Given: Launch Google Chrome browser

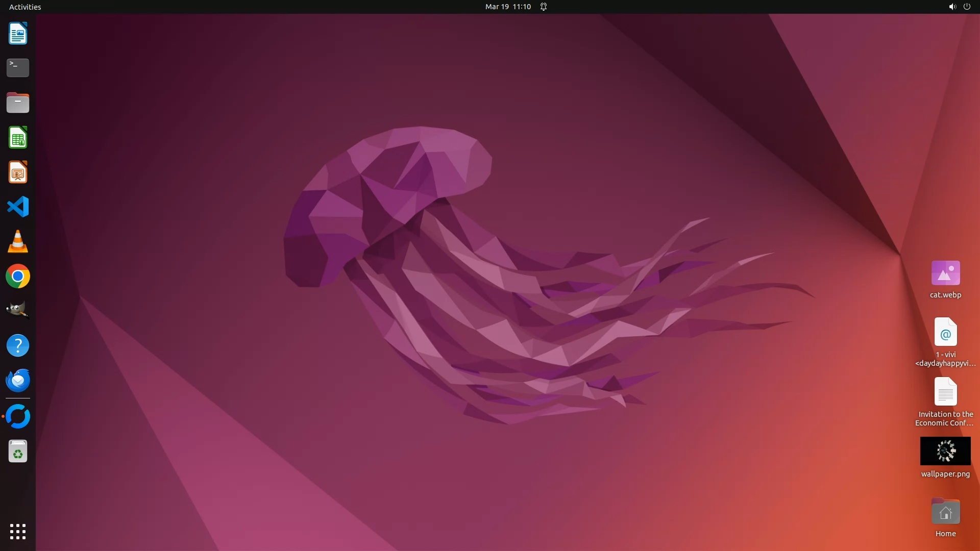Looking at the screenshot, I should point(18,277).
